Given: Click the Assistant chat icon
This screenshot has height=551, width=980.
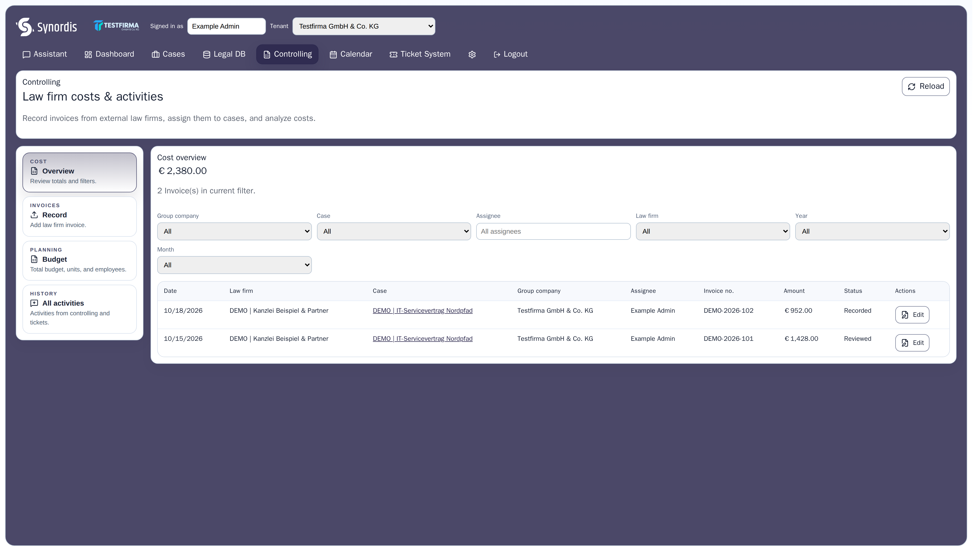Looking at the screenshot, I should (x=26, y=55).
